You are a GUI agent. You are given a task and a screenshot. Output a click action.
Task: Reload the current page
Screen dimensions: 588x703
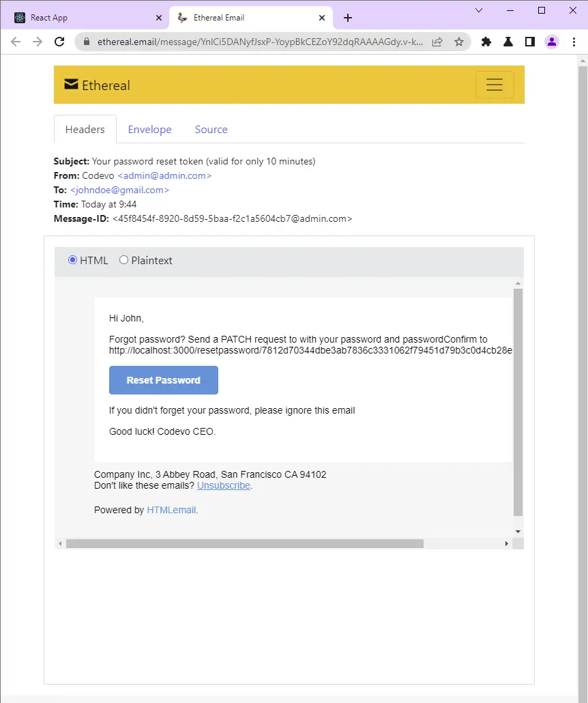point(59,42)
